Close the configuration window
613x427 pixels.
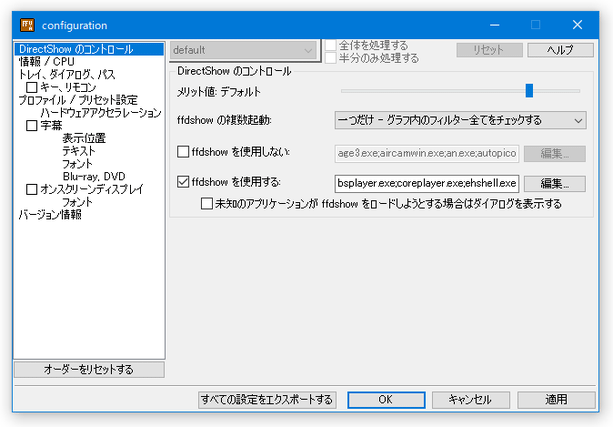577,25
